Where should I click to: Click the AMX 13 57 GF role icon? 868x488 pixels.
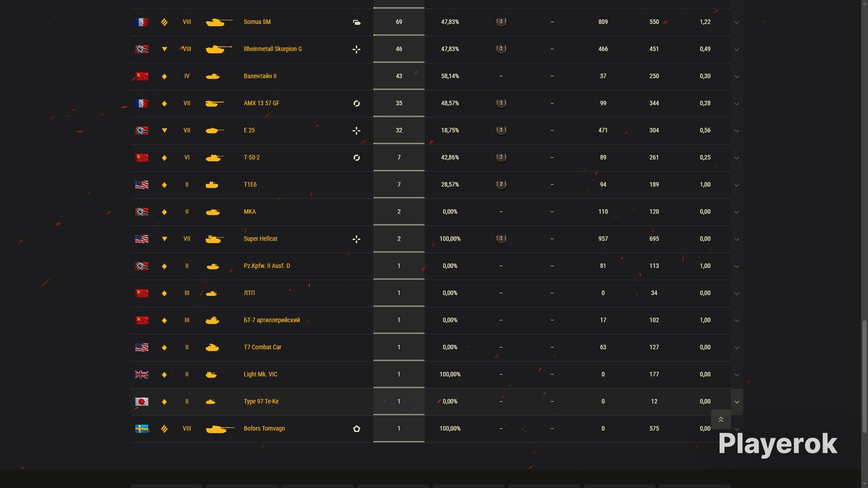[x=356, y=103]
